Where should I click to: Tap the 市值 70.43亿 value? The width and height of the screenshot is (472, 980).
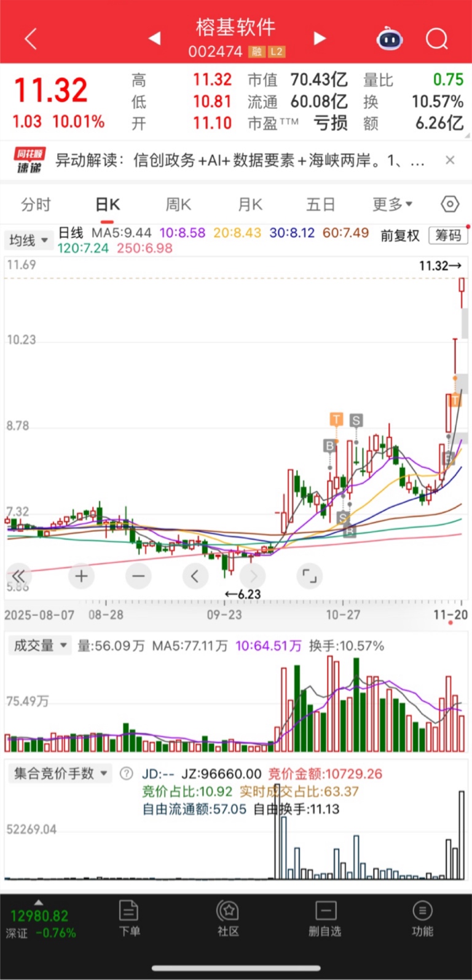(319, 80)
